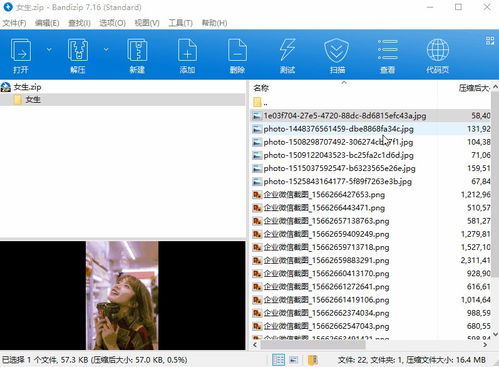The height and width of the screenshot is (367, 499).
Task: Open the 文件(F) menu
Action: click(14, 23)
